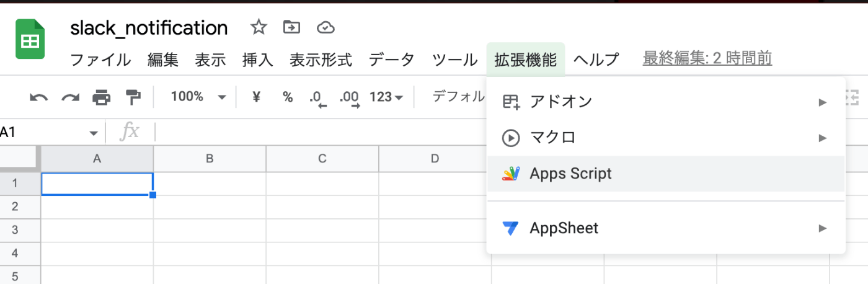Open the name box dropdown arrow
The image size is (868, 284).
coord(94,133)
